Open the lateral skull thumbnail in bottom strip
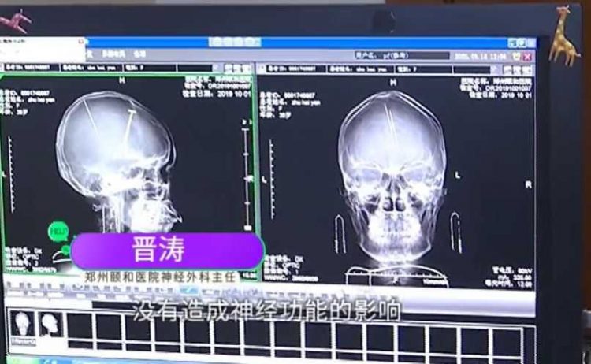 click(x=51, y=323)
